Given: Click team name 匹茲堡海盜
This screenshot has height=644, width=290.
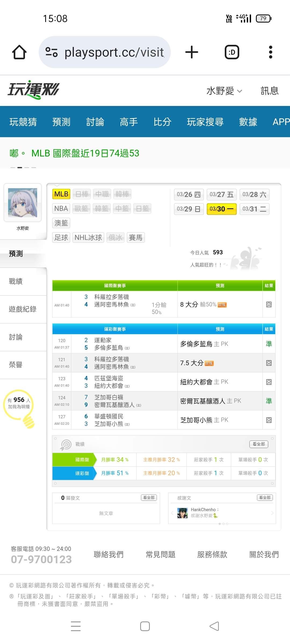Looking at the screenshot, I should click(109, 378).
